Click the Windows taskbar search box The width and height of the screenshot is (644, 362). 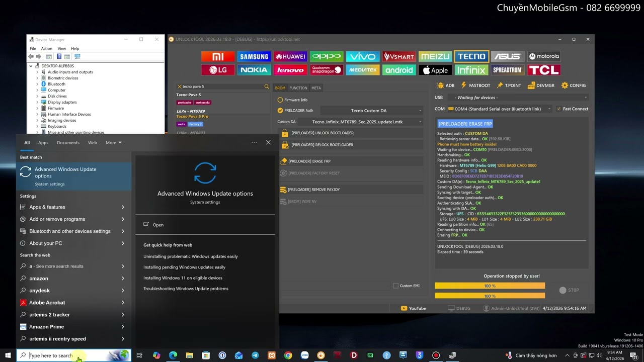point(65,355)
